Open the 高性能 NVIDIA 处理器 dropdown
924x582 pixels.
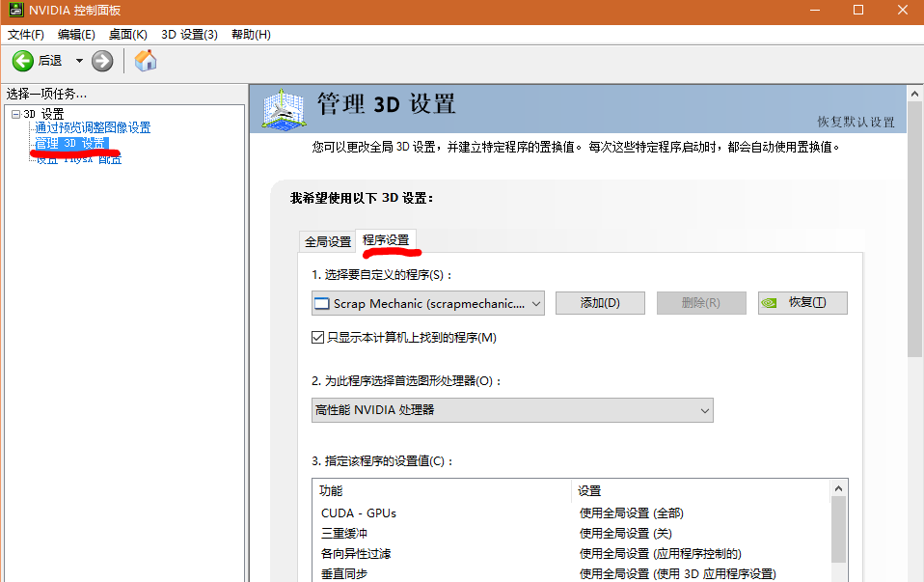coord(512,410)
